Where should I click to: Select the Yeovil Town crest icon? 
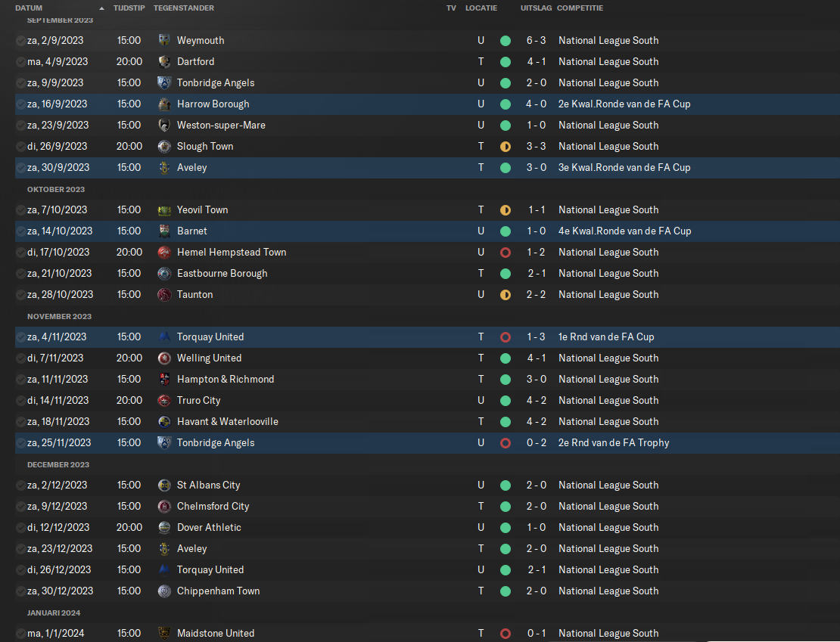164,210
